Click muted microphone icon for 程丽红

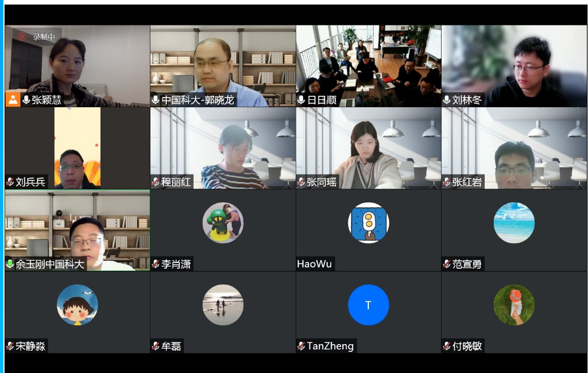click(x=156, y=182)
